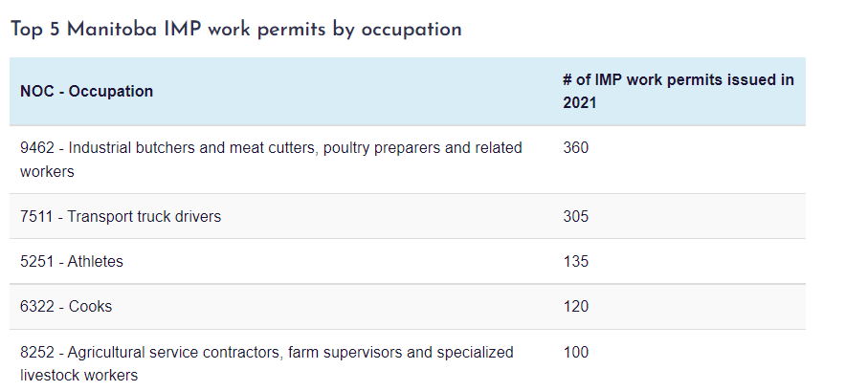Click the word 'workers' under Industrial butchers
Image resolution: width=868 pixels, height=391 pixels.
coord(47,171)
